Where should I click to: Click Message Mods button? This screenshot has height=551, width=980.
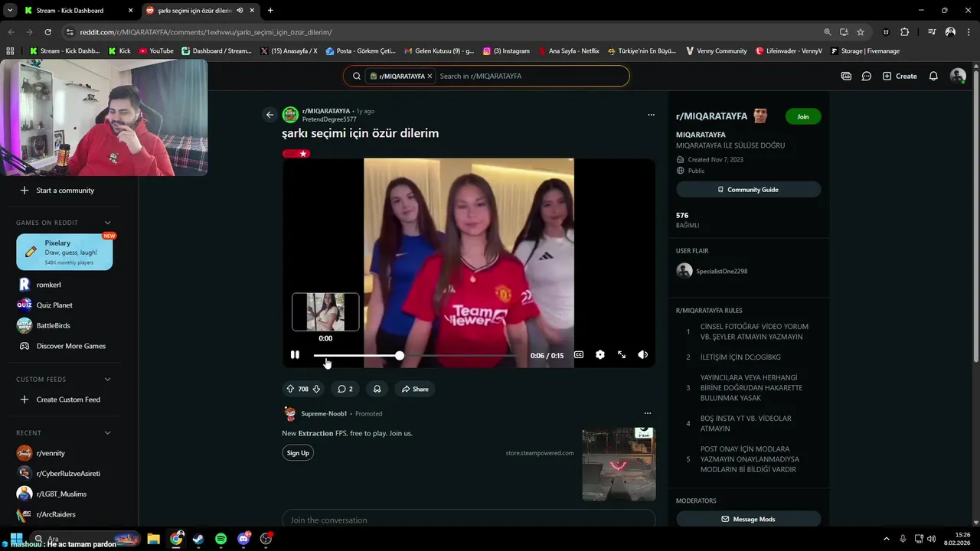748,519
